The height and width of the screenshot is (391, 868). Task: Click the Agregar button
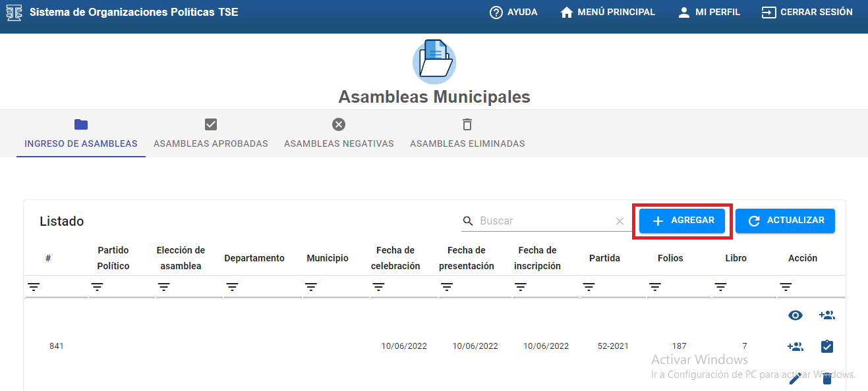(x=682, y=221)
